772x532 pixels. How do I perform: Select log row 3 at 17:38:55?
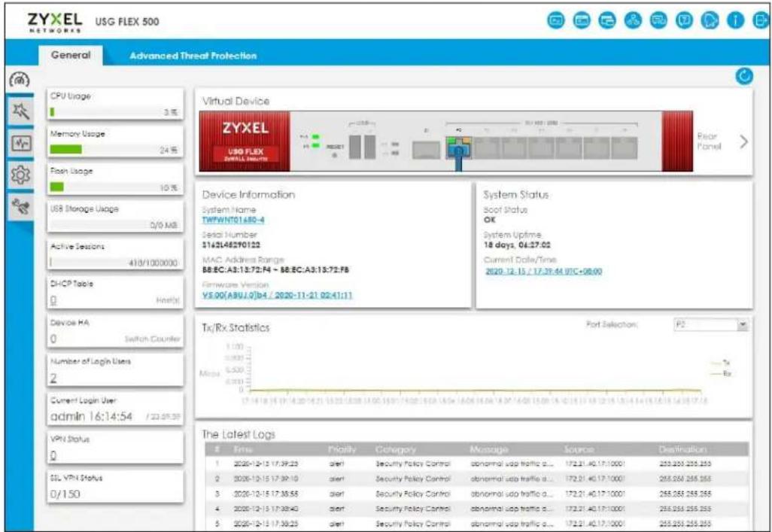[476, 493]
